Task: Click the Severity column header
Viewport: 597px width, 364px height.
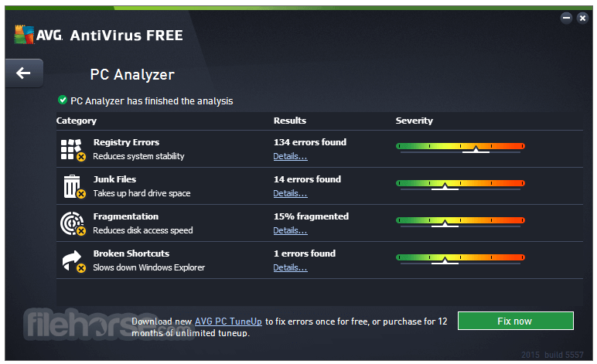Action: click(414, 121)
